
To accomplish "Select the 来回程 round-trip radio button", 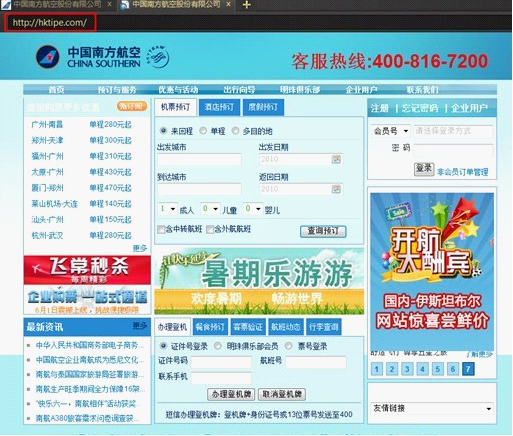I will coord(163,131).
